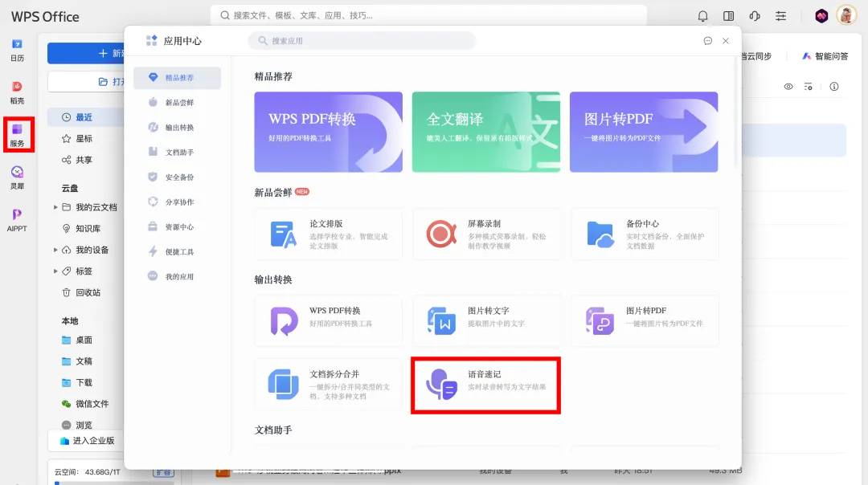Click the 扩容 button beside cloud space
868x485 pixels.
tap(163, 472)
